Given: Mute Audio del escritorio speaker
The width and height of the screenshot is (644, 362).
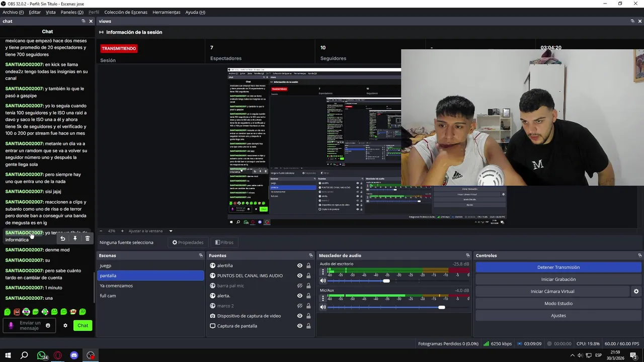Looking at the screenshot, I should click(323, 281).
